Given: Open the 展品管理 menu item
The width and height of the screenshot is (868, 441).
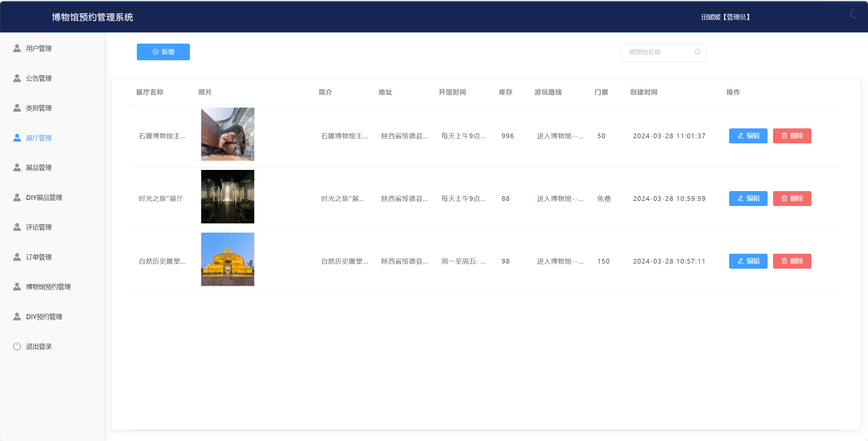Looking at the screenshot, I should click(x=39, y=168).
